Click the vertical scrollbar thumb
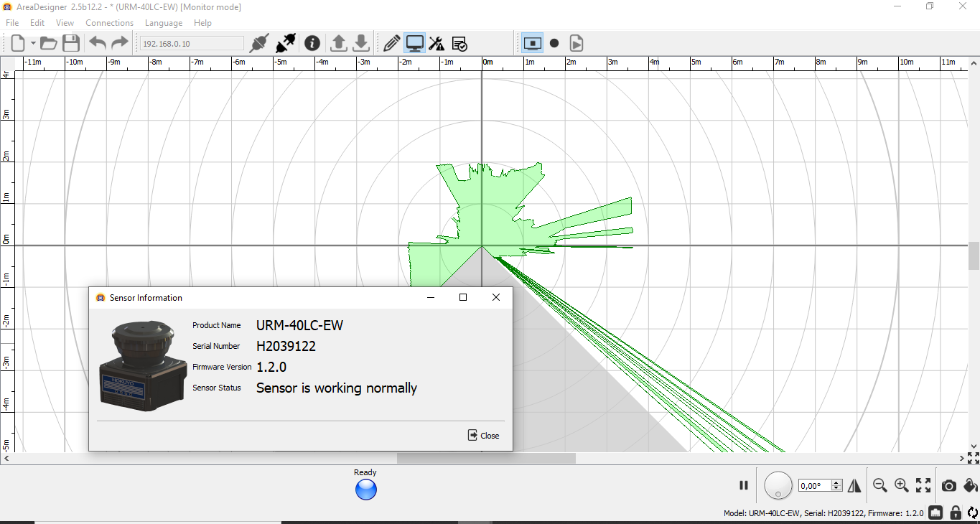The width and height of the screenshot is (980, 524). (x=974, y=256)
